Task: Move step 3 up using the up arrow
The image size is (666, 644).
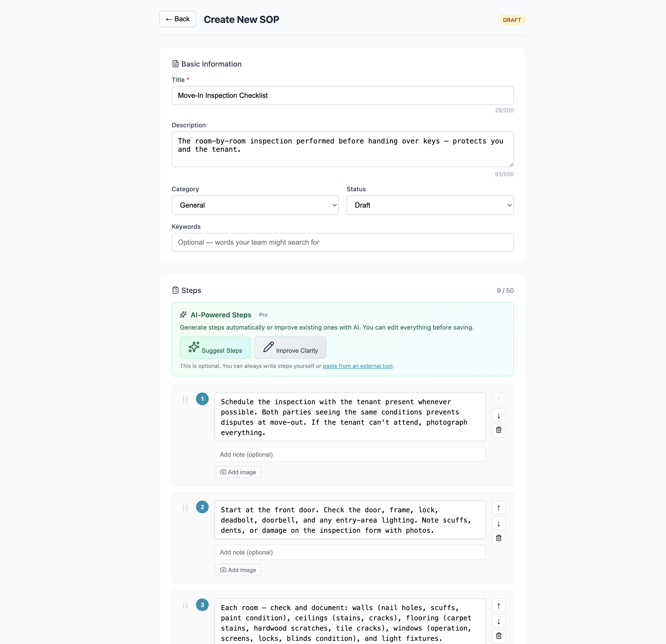Action: 499,605
